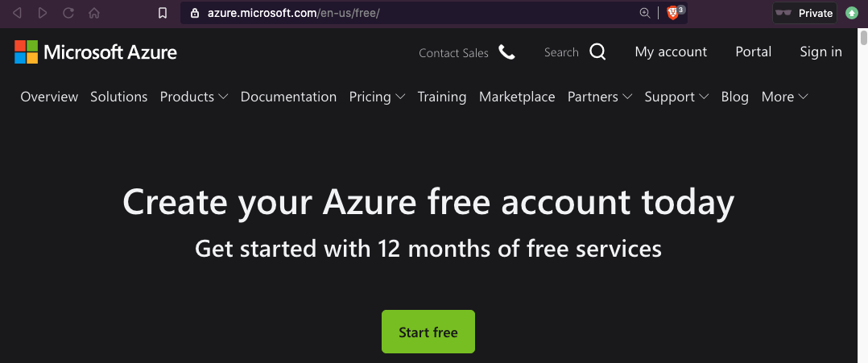This screenshot has height=363, width=868.
Task: Expand the Products dropdown
Action: [194, 97]
